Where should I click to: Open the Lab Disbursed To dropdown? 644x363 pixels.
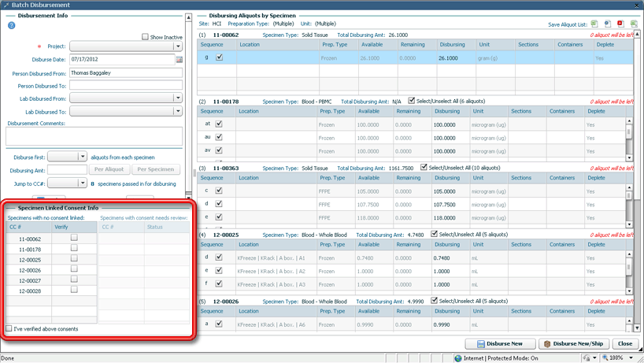coord(178,111)
